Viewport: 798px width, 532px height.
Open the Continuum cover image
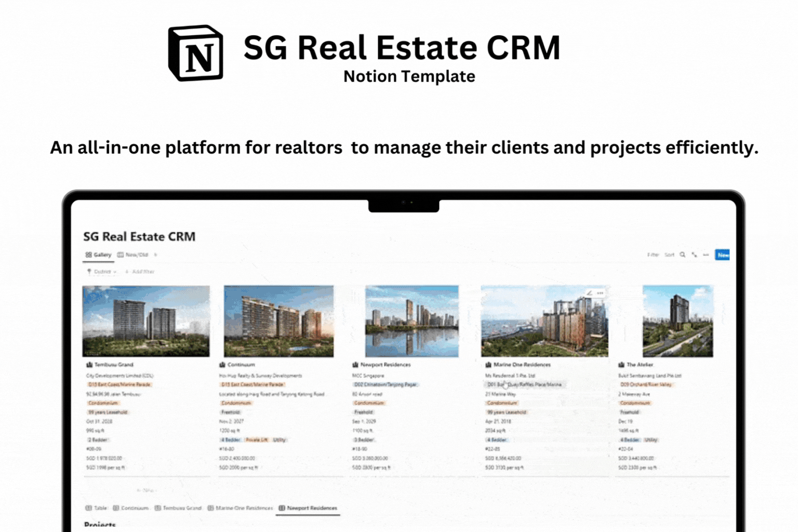tap(279, 321)
